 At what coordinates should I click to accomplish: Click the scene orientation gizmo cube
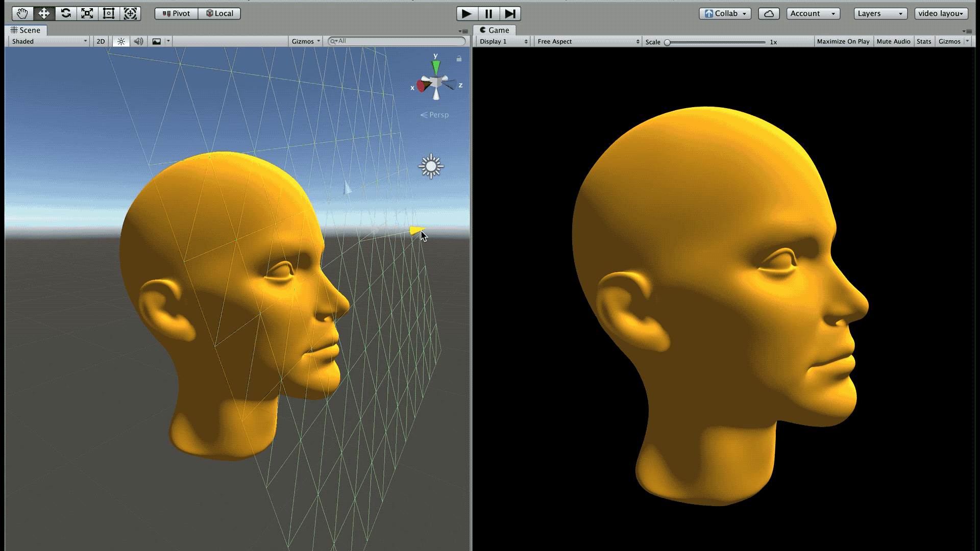click(x=436, y=82)
